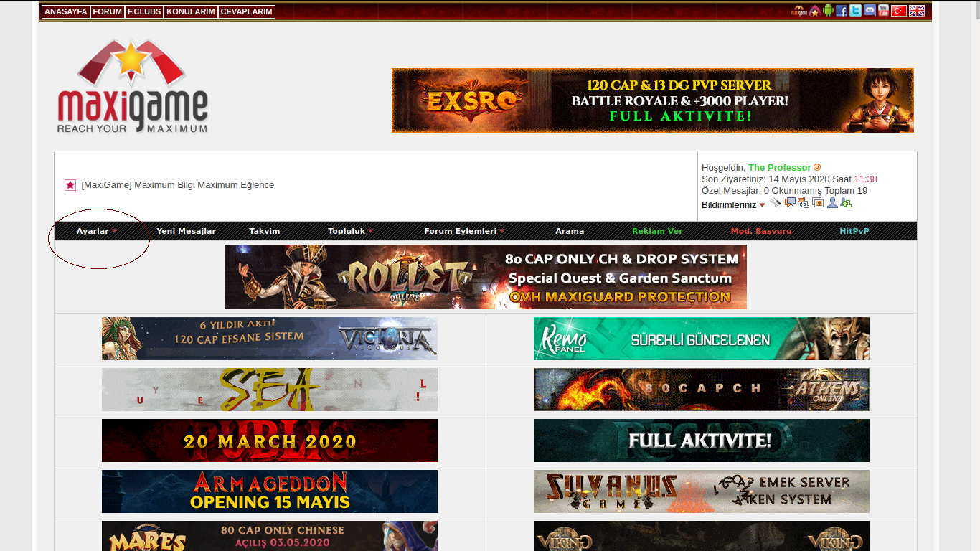Open the speech bubbles messages icon
Viewport: 980px width, 551px height.
[x=790, y=202]
